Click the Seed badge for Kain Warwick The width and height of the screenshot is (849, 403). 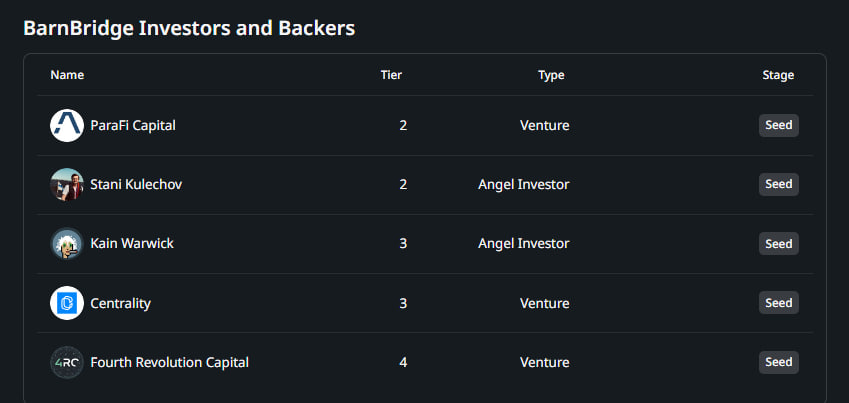coord(778,244)
